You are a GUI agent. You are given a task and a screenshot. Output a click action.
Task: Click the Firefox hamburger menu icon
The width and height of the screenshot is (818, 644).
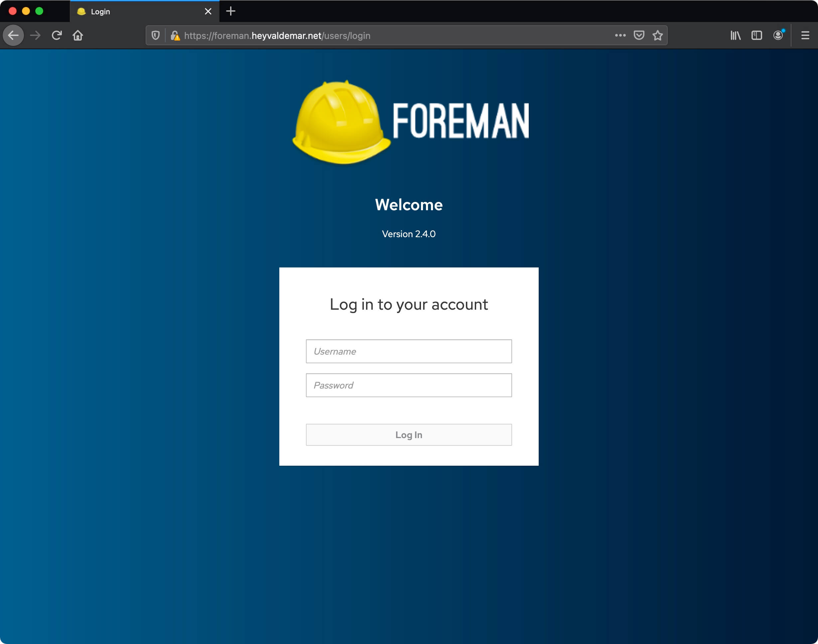coord(805,35)
